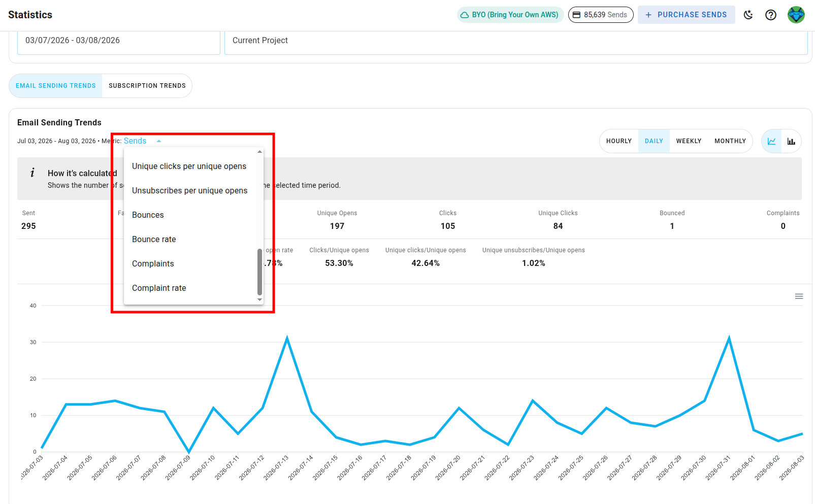The height and width of the screenshot is (504, 815).
Task: Open the user avatar menu
Action: [x=796, y=15]
